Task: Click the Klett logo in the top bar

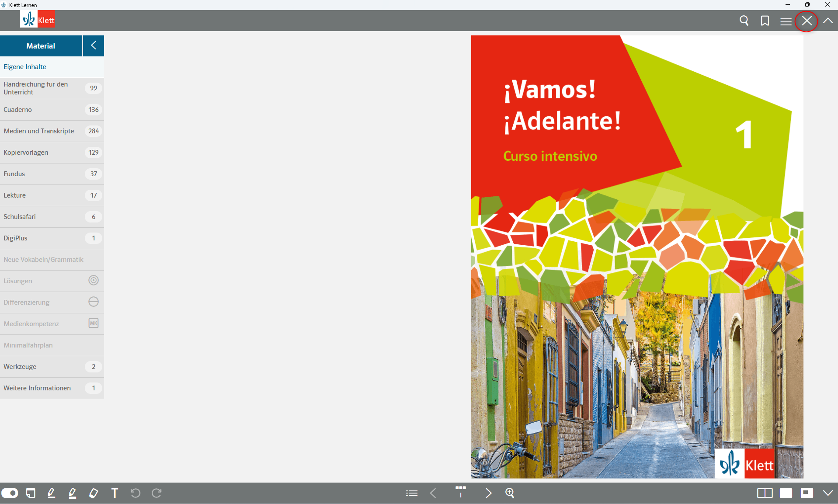Action: (x=38, y=20)
